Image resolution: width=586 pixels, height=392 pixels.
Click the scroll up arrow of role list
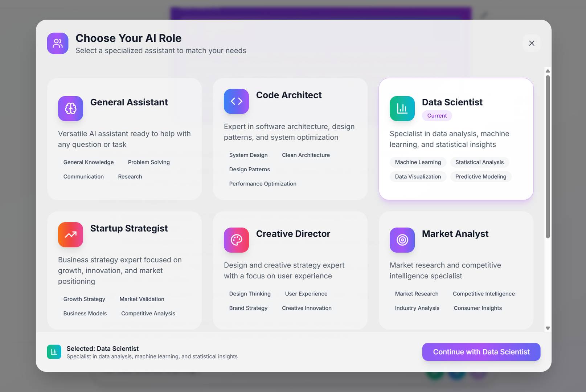(x=548, y=71)
